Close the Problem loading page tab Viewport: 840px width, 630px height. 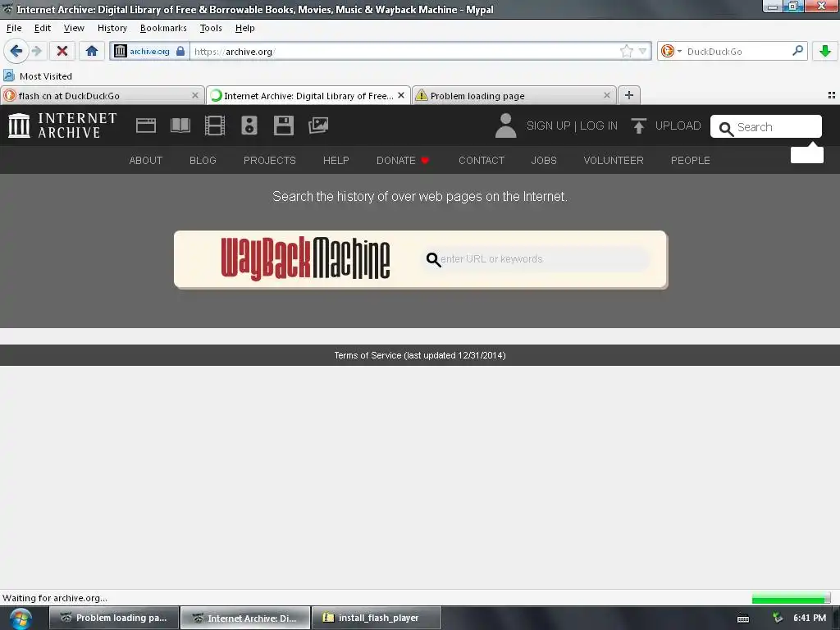[606, 95]
